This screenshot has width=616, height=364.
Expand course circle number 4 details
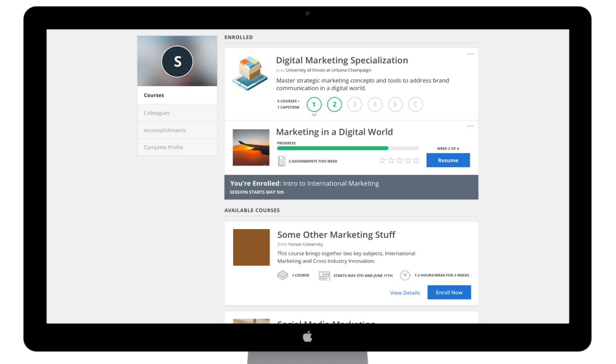click(x=375, y=104)
